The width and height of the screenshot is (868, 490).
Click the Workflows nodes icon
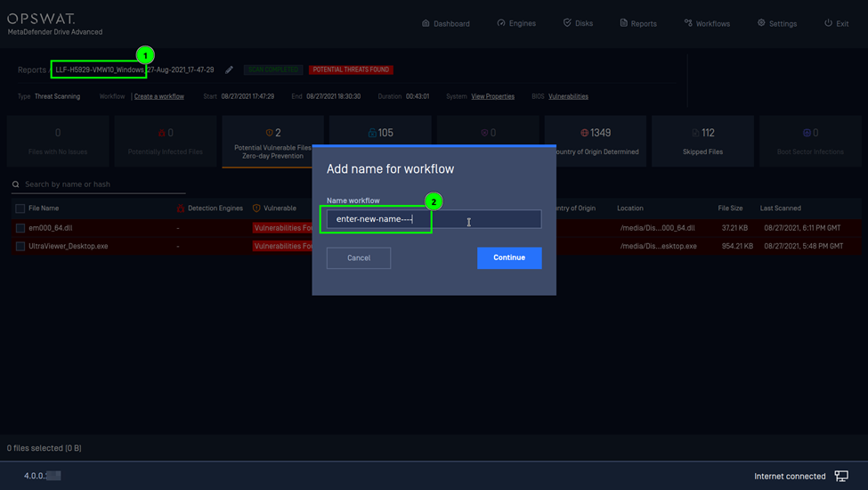tap(688, 22)
